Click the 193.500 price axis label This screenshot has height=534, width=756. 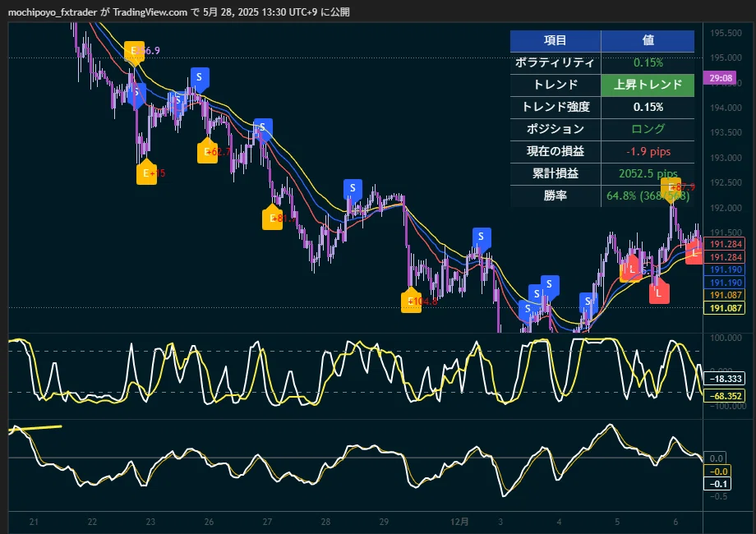726,132
